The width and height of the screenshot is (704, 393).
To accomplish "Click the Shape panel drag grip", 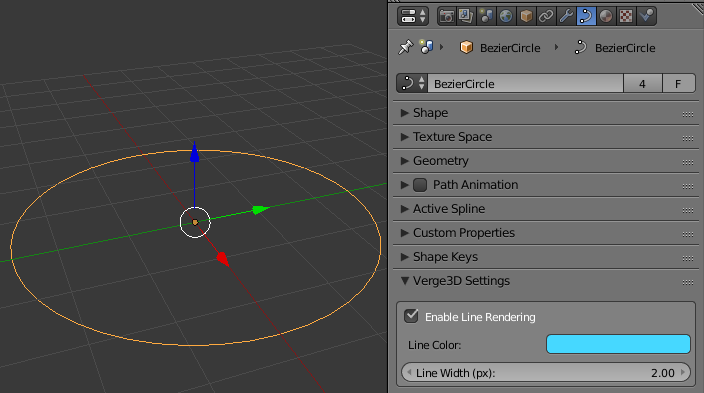I will [688, 115].
